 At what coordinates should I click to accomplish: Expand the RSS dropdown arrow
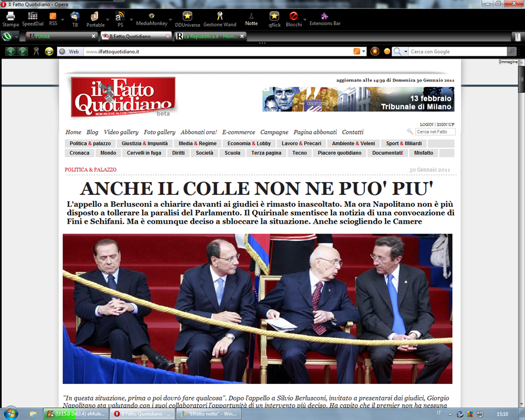[62, 20]
